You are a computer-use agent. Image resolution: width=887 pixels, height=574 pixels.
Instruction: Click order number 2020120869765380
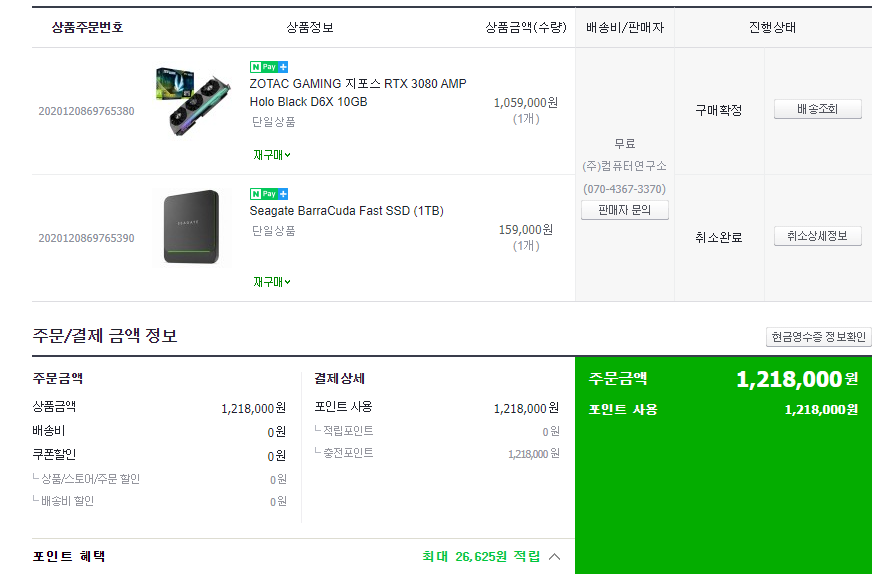click(x=86, y=111)
